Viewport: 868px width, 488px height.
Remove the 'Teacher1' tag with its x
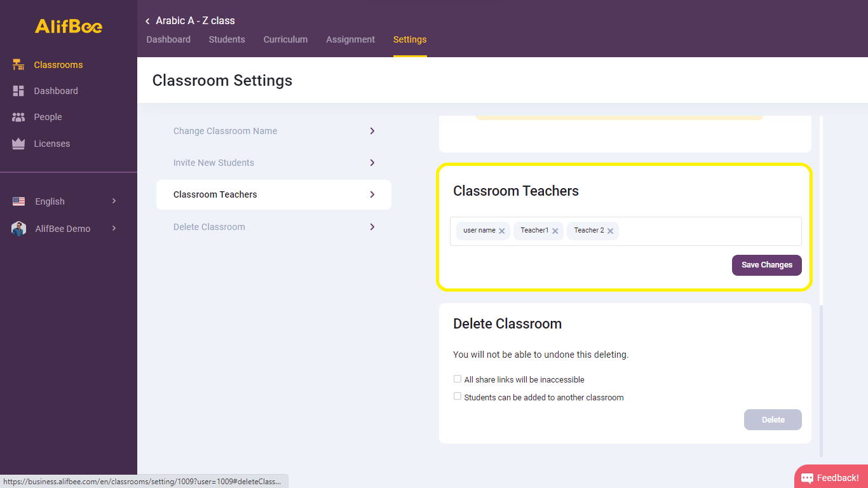click(x=555, y=231)
